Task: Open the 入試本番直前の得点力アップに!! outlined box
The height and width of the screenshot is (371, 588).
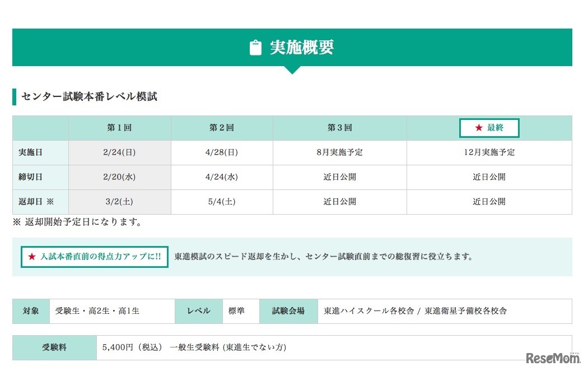Action: coord(94,258)
